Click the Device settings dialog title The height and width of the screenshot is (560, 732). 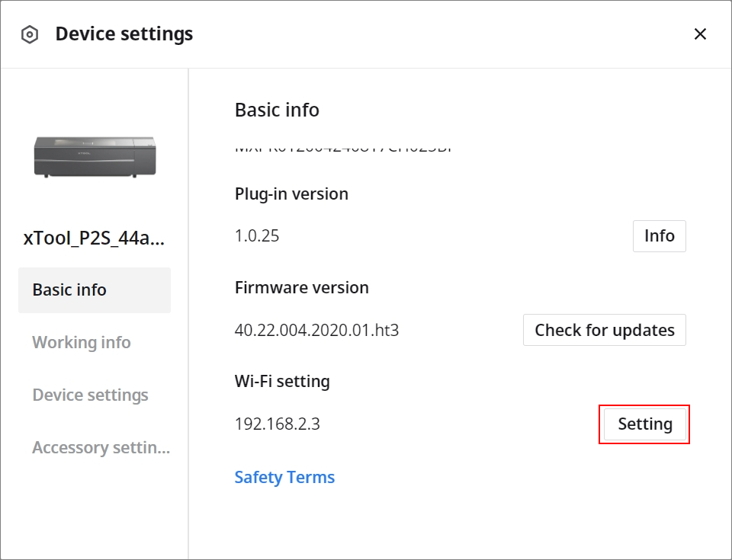(x=124, y=34)
